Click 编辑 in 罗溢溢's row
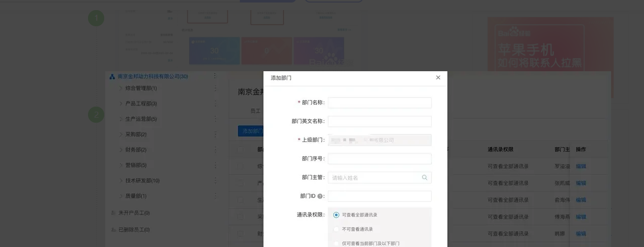Viewport: 644px width, 247px height. pyautogui.click(x=581, y=166)
